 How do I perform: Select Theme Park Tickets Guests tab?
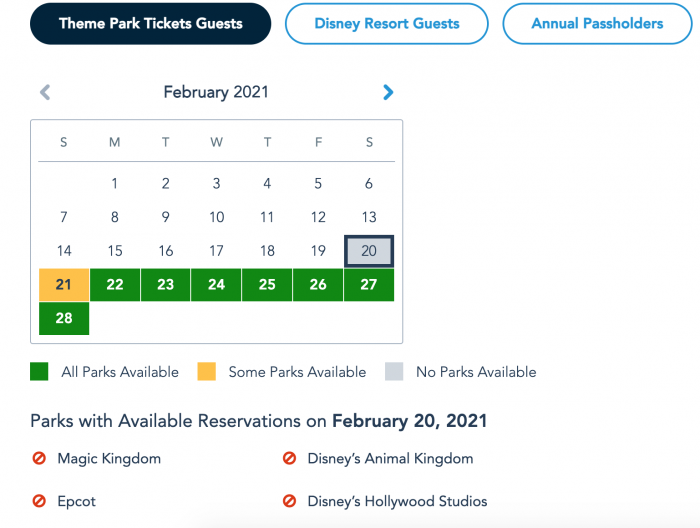150,24
